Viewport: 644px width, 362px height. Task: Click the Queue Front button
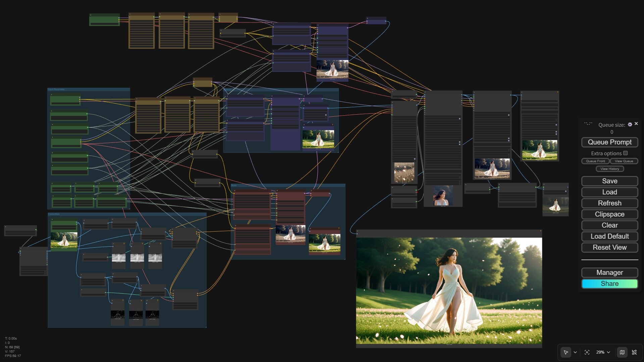pos(595,161)
